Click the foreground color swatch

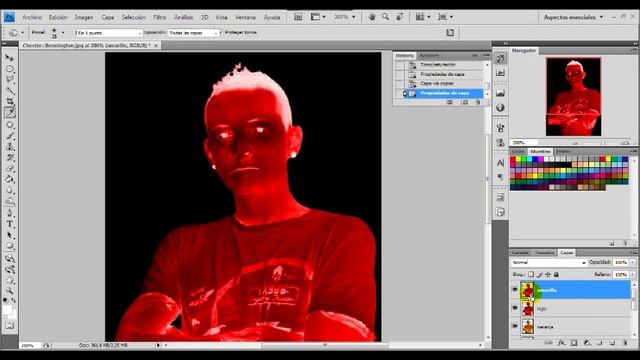coord(7,310)
